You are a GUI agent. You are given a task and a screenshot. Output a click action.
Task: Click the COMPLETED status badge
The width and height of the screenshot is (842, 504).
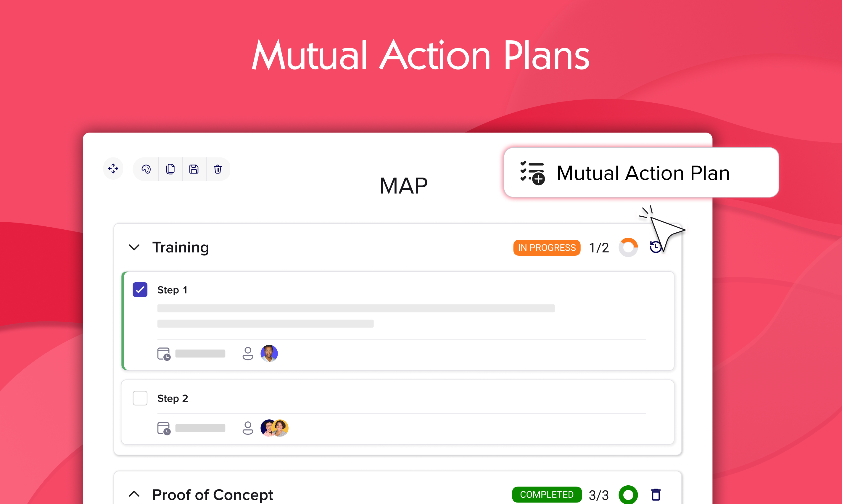click(x=547, y=495)
